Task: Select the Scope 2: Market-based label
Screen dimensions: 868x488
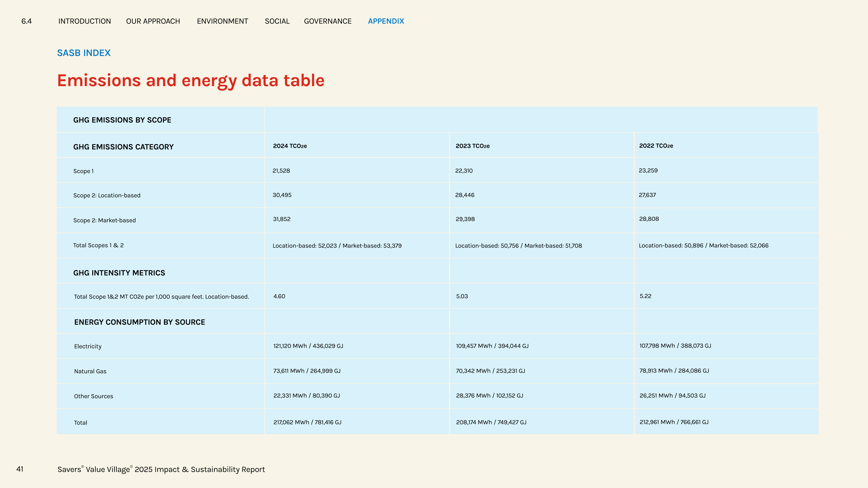Action: coord(104,220)
